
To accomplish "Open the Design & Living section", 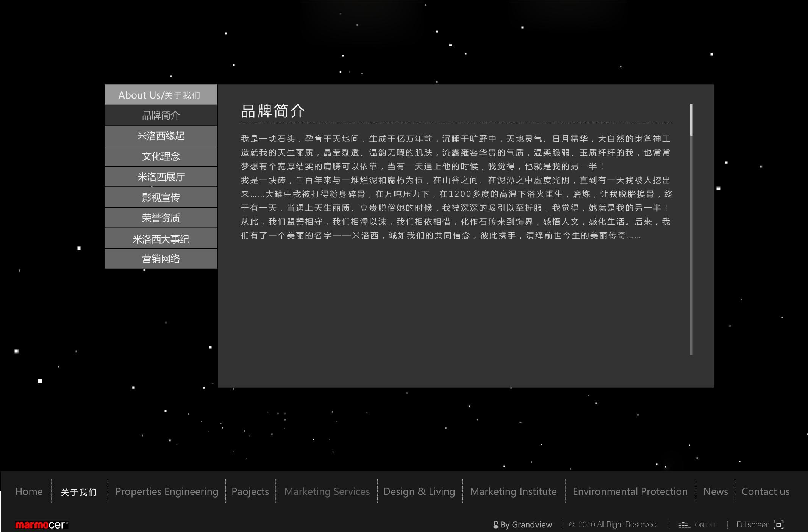I will (419, 491).
